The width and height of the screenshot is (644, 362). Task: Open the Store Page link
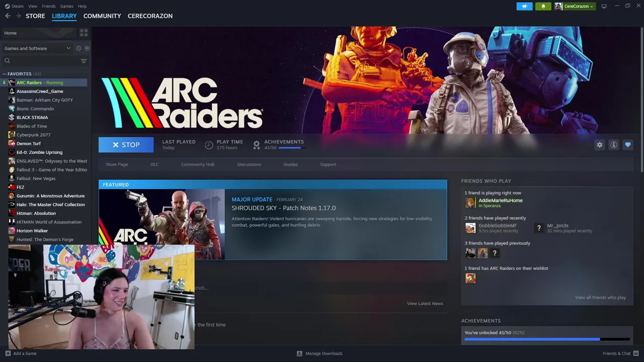[x=117, y=164]
